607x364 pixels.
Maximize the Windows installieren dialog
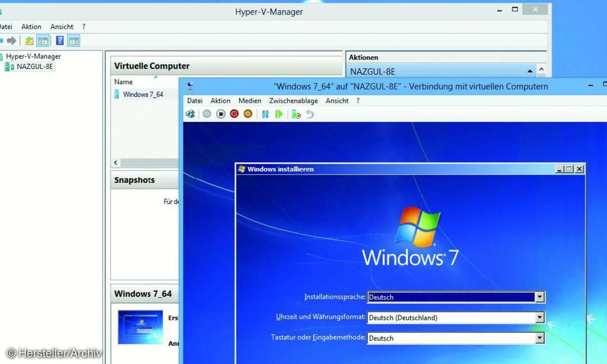[x=569, y=169]
